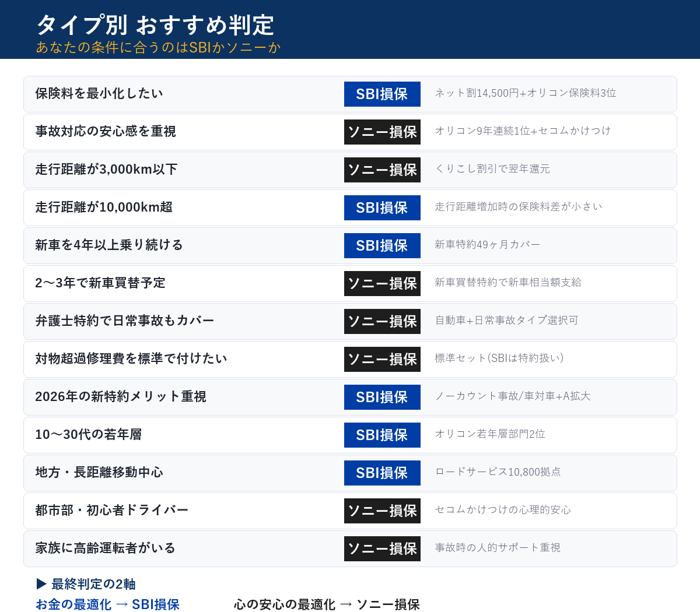The image size is (700, 612).
Task: Select ソニー損保 for 2〜3年で新車買替予定
Action: [382, 283]
